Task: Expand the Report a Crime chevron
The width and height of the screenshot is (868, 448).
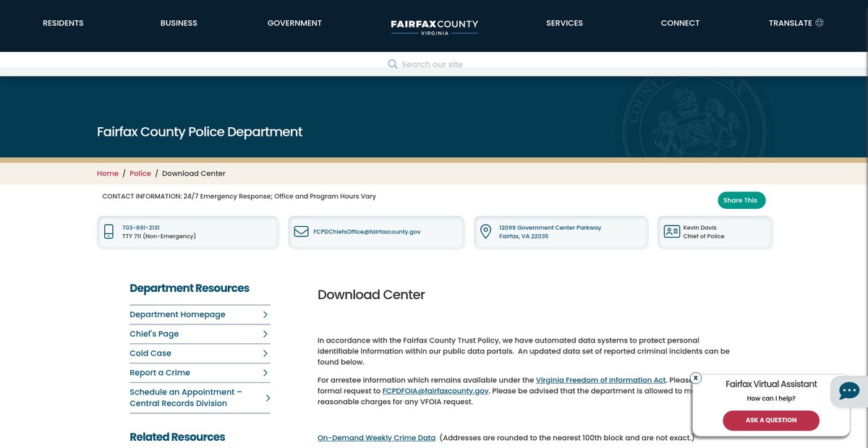Action: 265,373
